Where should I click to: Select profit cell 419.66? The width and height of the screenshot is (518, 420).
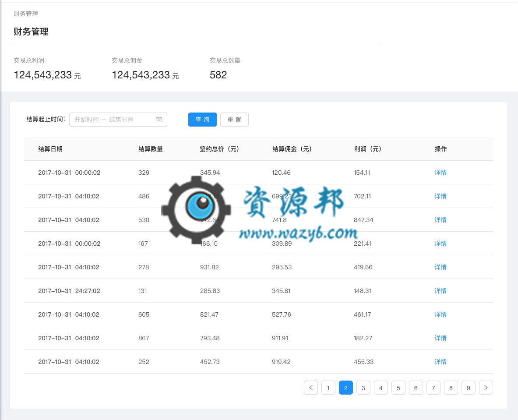click(x=363, y=267)
